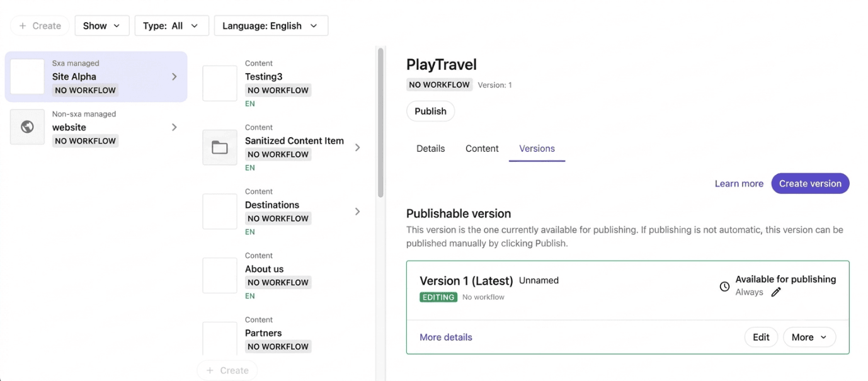The image size is (868, 381).
Task: Click the clock icon by Available for publishing
Action: tap(724, 287)
